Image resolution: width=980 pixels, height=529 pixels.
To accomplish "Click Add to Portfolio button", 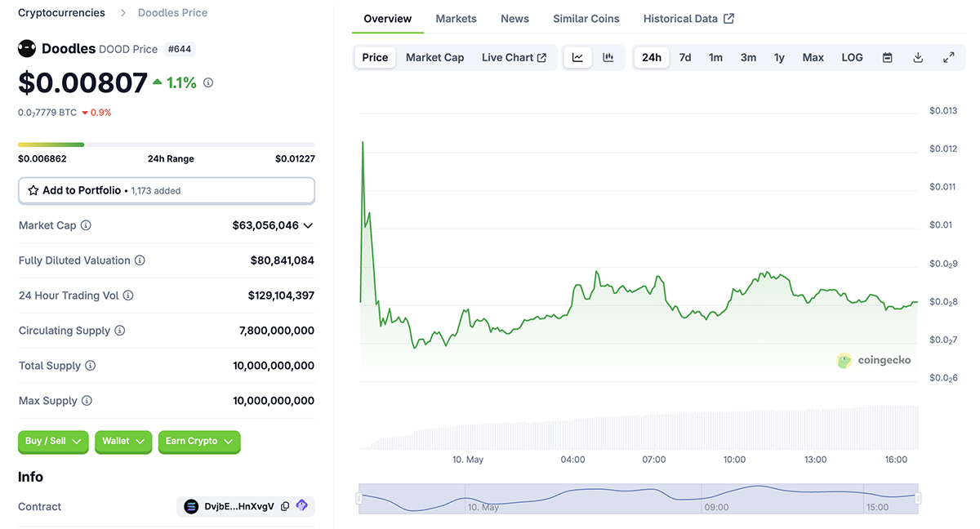I will pos(167,190).
